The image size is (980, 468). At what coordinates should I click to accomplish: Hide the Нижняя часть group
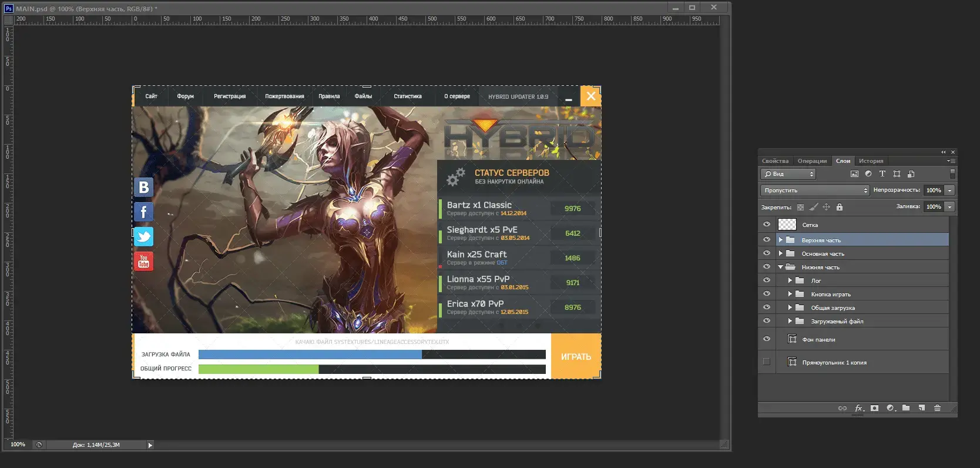point(767,267)
